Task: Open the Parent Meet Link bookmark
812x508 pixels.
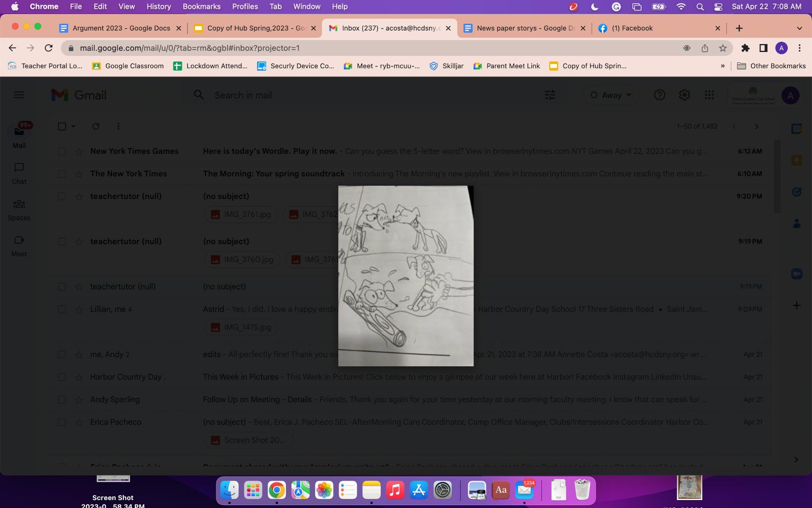Action: pos(507,66)
